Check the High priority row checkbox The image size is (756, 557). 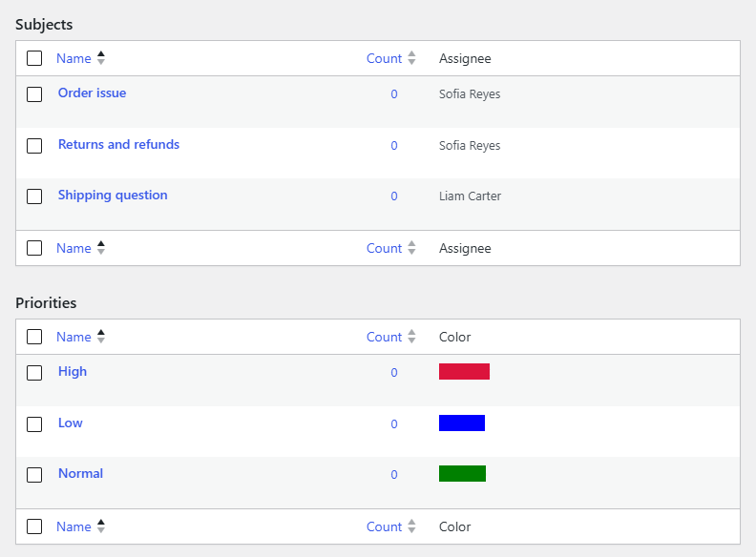[x=34, y=373]
